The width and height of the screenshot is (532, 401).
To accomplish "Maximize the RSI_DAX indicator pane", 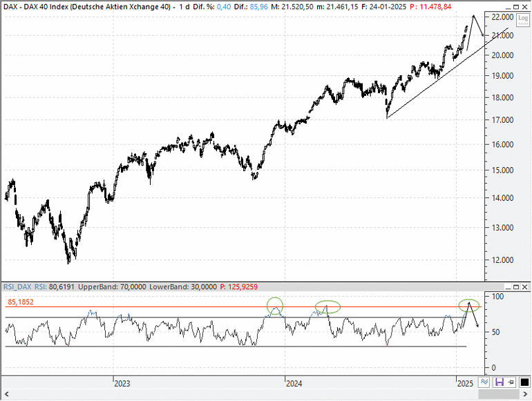I will [516, 287].
